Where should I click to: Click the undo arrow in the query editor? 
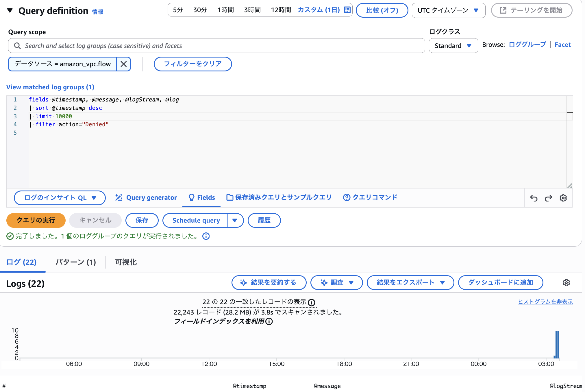pos(534,198)
